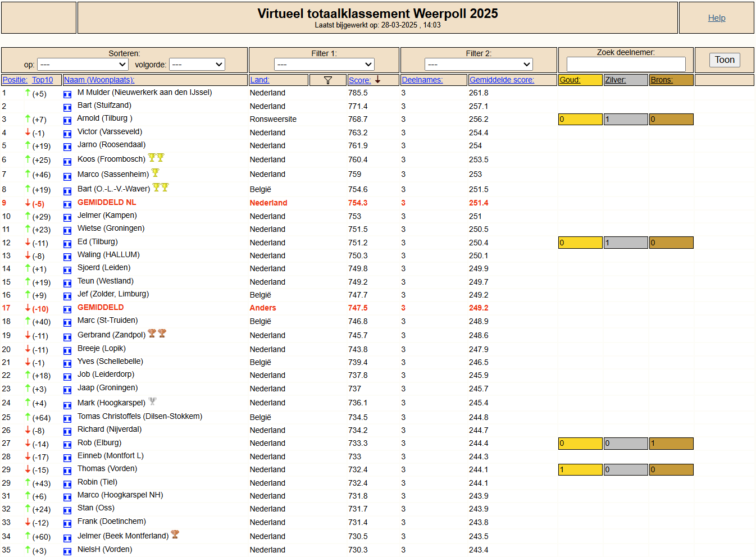Click the Goud yellow column header
This screenshot has height=557, width=756.
(570, 80)
